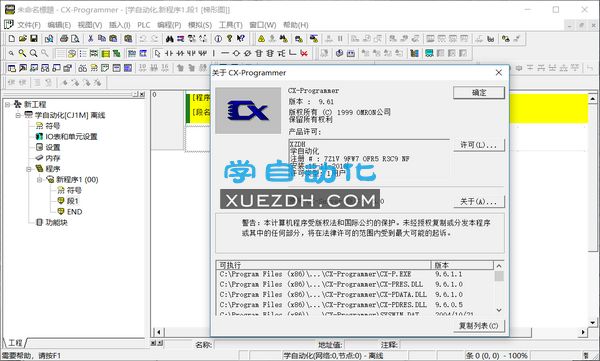
Task: Close the 关于 CX-Programmer dialog
Action: click(x=499, y=72)
